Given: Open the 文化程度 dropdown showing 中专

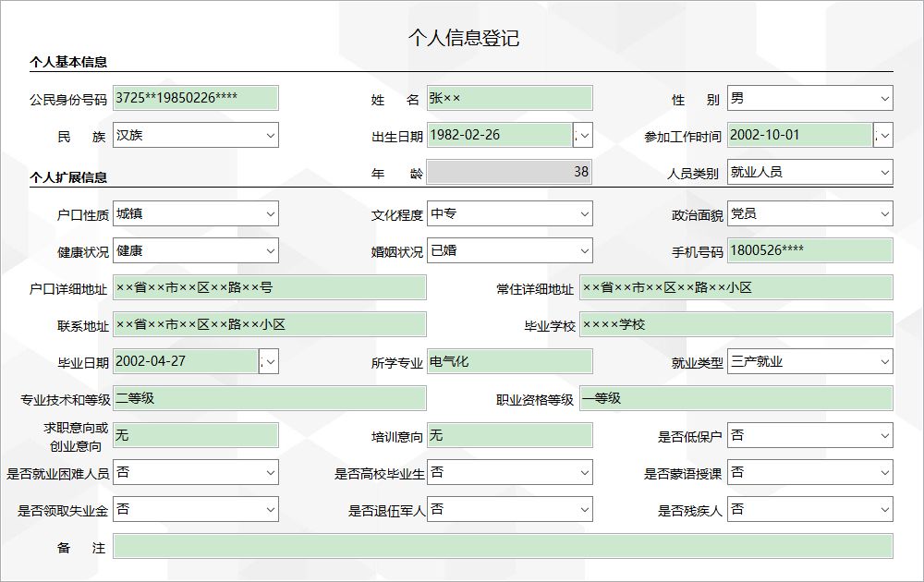Looking at the screenshot, I should coord(510,213).
